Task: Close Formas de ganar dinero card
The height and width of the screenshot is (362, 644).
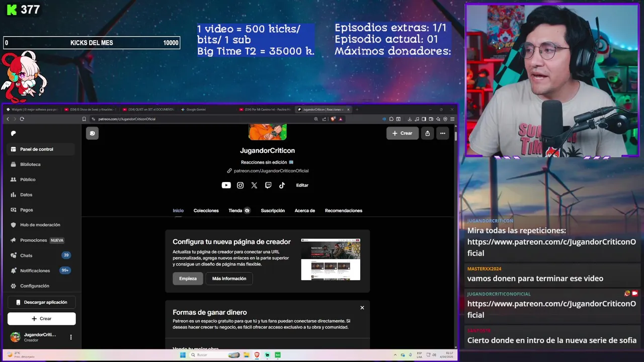Action: (x=362, y=308)
